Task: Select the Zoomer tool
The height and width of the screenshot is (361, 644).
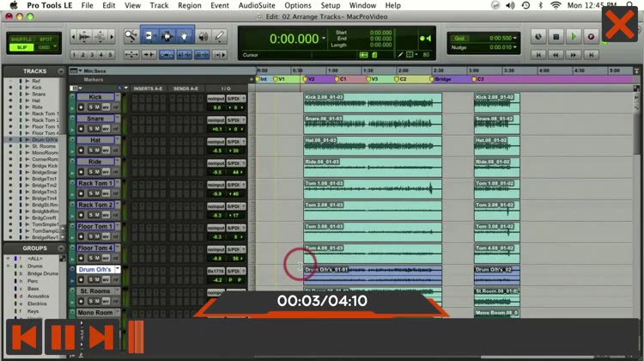Action: [131, 36]
